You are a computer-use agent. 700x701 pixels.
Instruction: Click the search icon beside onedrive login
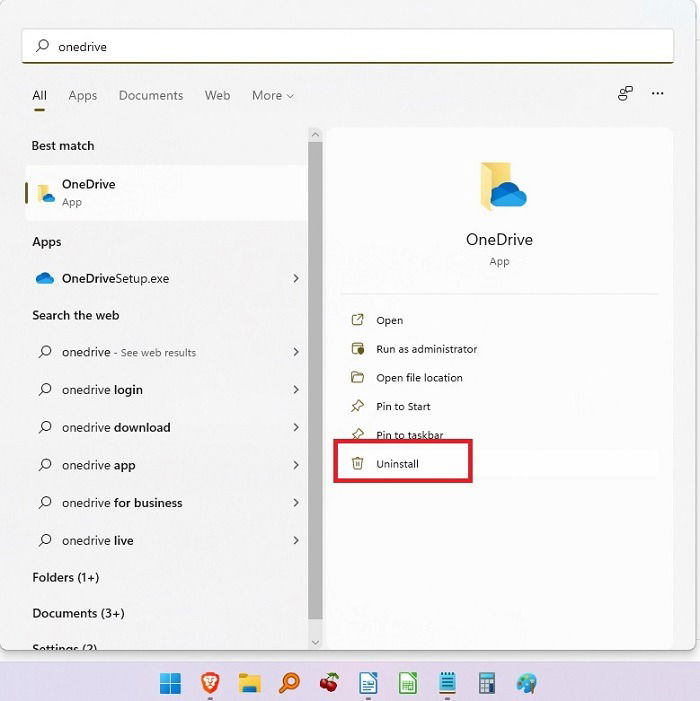pyautogui.click(x=45, y=389)
